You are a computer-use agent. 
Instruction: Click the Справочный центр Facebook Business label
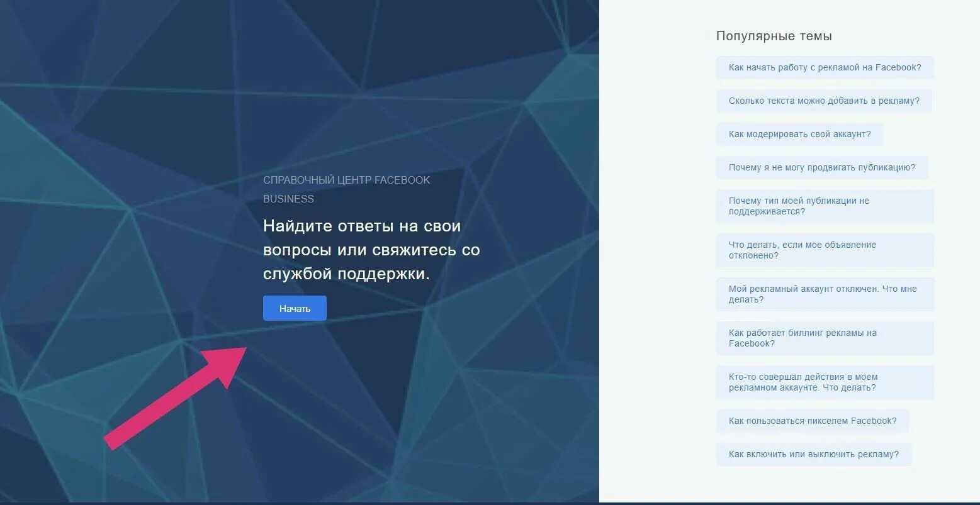coord(347,189)
